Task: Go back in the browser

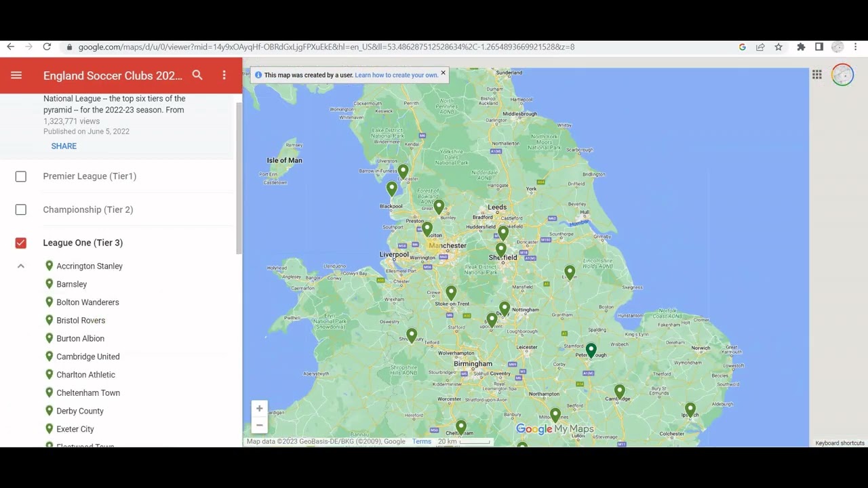Action: point(10,47)
